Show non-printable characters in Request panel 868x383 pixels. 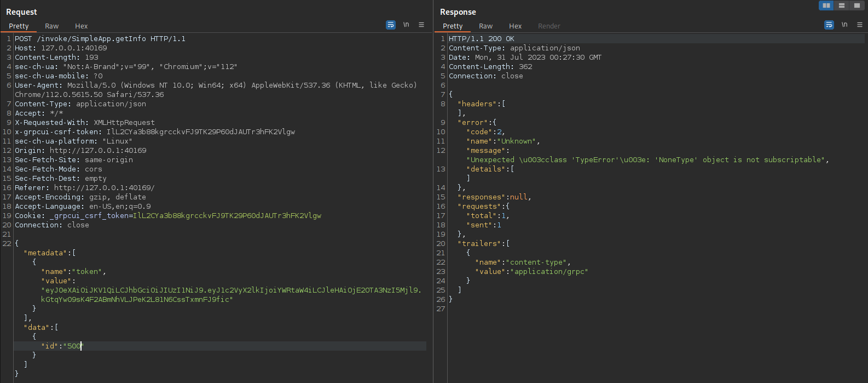click(x=406, y=25)
